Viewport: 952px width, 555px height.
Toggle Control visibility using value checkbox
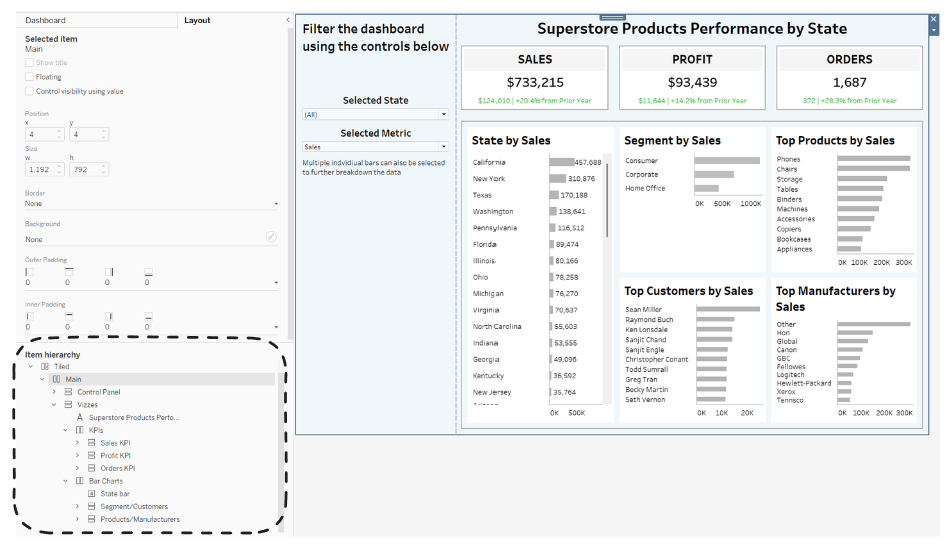click(29, 91)
